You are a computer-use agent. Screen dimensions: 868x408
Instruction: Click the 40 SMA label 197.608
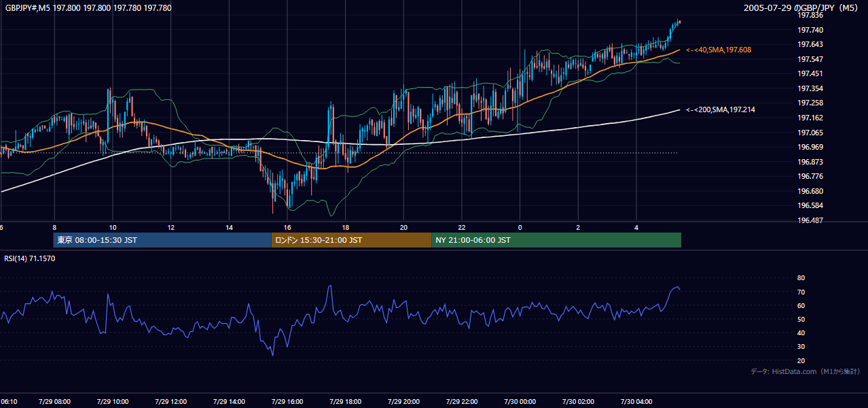pos(719,50)
